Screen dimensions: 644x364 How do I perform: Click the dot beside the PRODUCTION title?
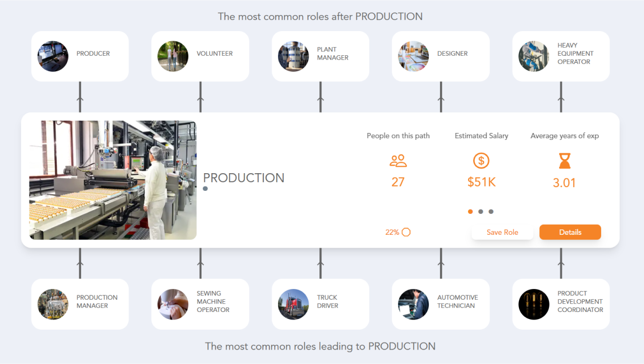[x=204, y=189]
